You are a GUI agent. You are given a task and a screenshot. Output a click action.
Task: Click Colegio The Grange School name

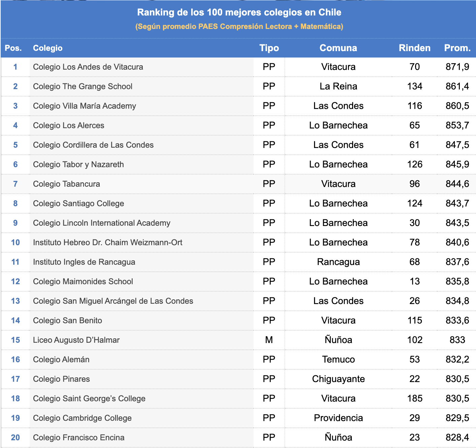[82, 86]
